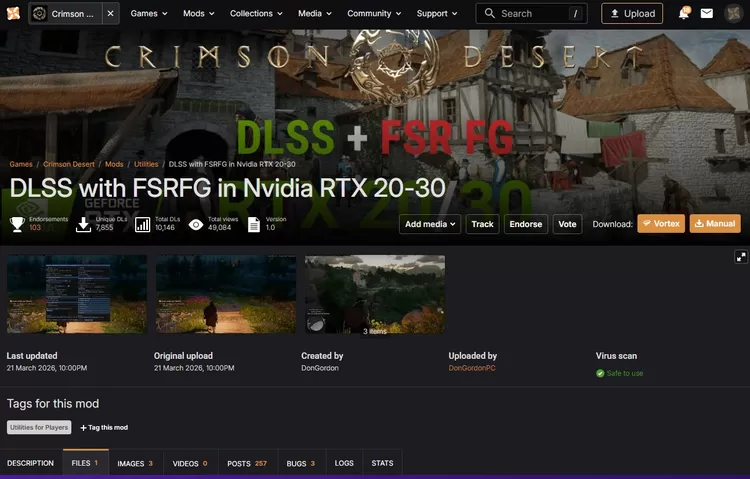Image resolution: width=750 pixels, height=479 pixels.
Task: Switch to the Bugs tab
Action: pyautogui.click(x=301, y=463)
